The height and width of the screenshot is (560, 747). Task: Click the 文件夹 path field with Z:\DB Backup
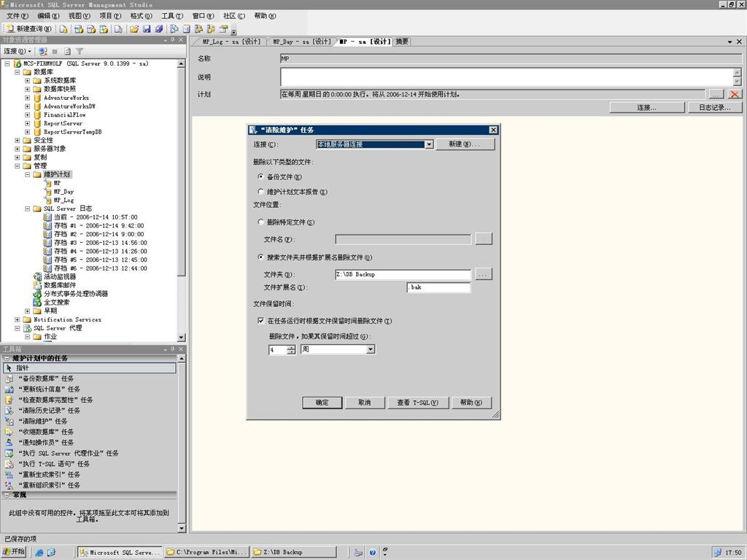point(403,275)
